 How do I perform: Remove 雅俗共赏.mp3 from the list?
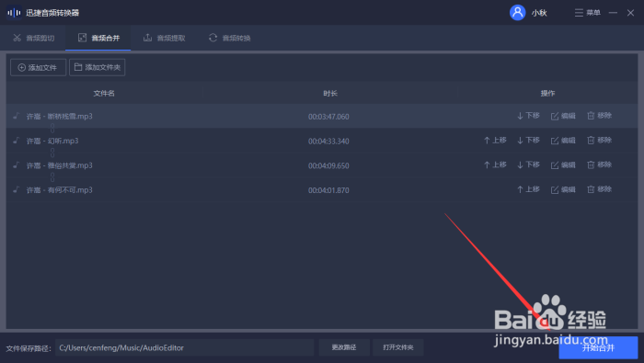(599, 164)
